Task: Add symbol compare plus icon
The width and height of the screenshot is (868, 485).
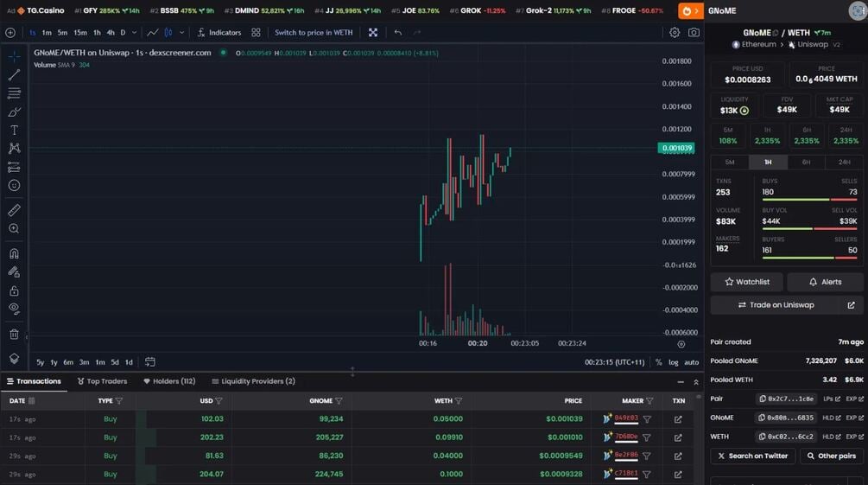Action: (x=10, y=33)
